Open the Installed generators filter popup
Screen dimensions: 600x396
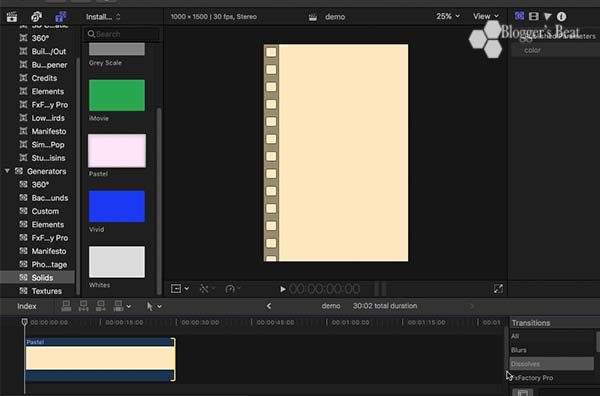103,17
